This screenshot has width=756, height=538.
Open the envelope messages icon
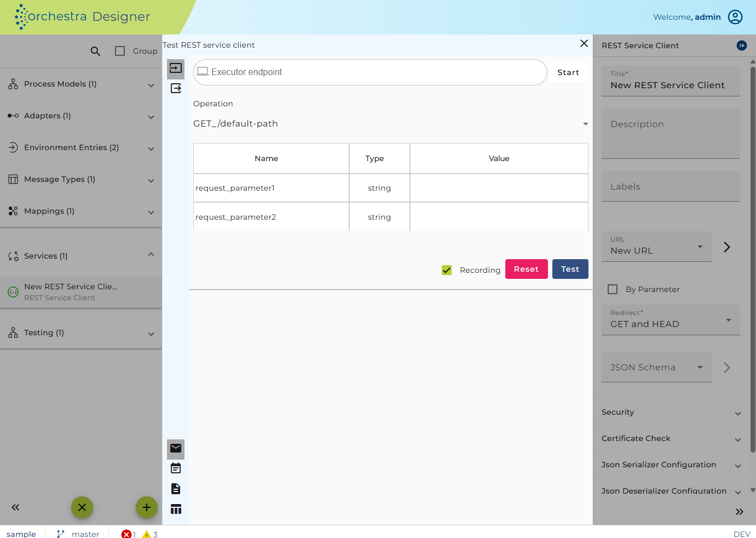click(x=176, y=448)
